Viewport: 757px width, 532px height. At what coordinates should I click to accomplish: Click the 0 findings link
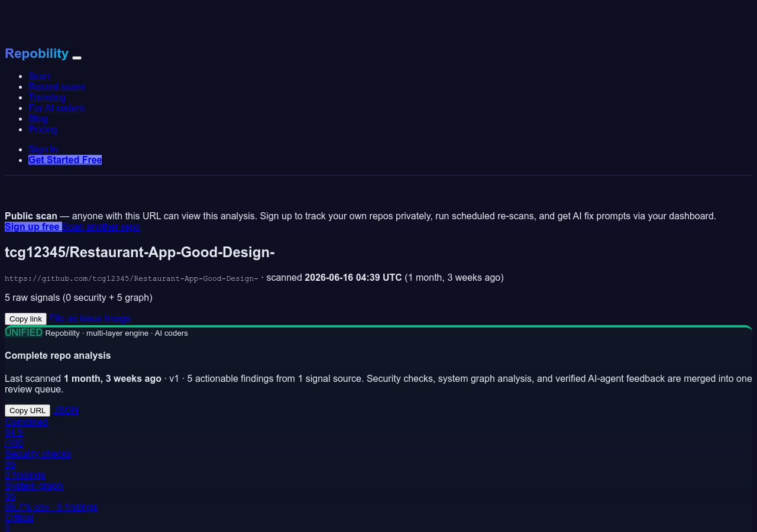pyautogui.click(x=25, y=475)
